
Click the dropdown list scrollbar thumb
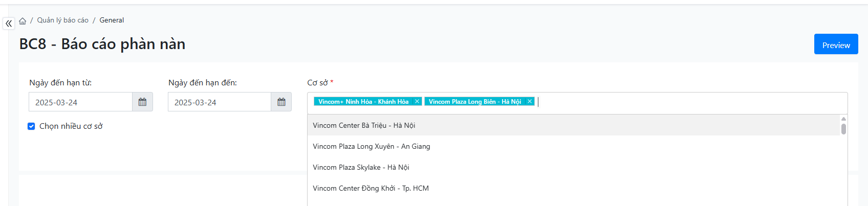843,129
